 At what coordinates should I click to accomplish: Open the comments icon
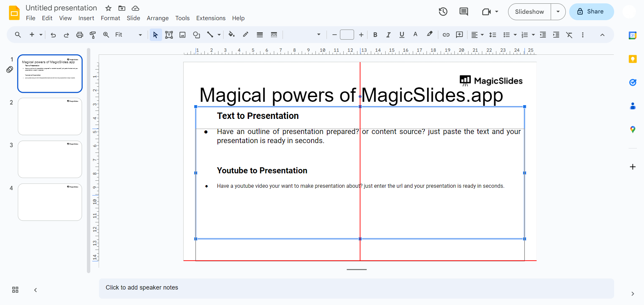pyautogui.click(x=463, y=12)
